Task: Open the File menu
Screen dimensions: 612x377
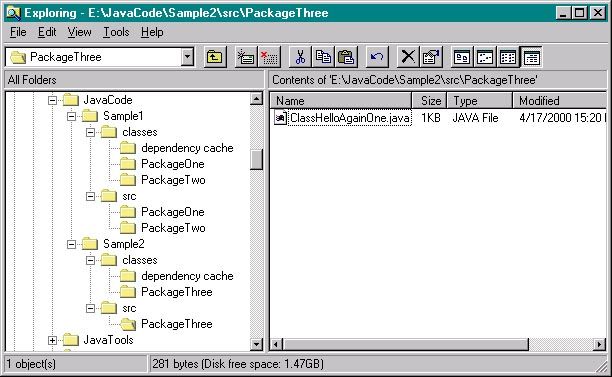Action: click(x=18, y=32)
